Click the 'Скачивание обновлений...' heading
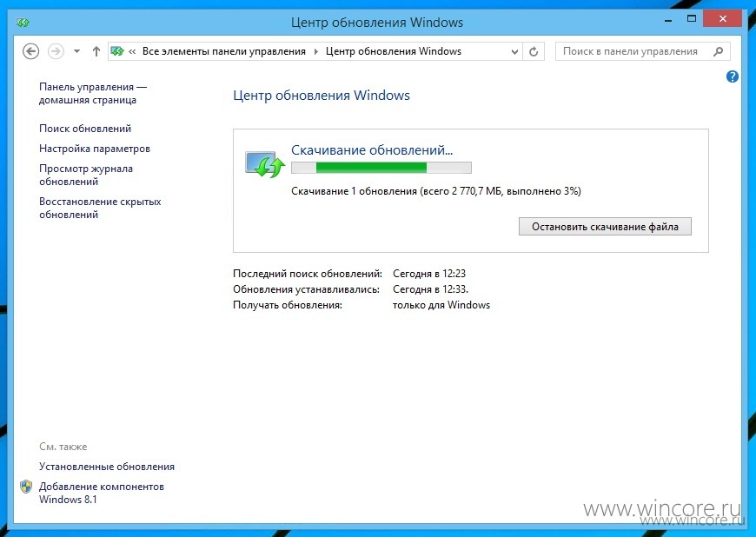The height and width of the screenshot is (537, 756). pyautogui.click(x=372, y=150)
